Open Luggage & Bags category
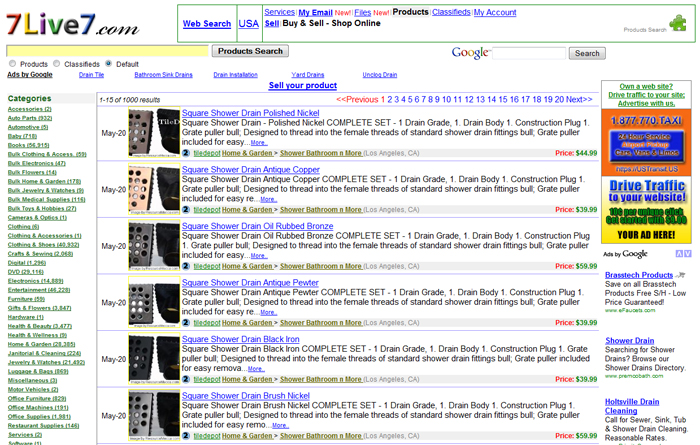Image resolution: width=700 pixels, height=445 pixels. tap(38, 371)
